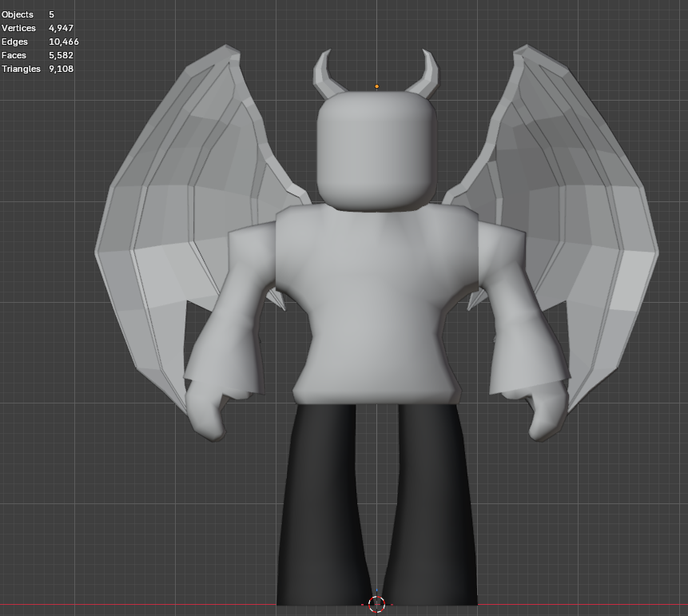
Task: Click the Vertices 4,947 statistic
Action: [x=38, y=28]
